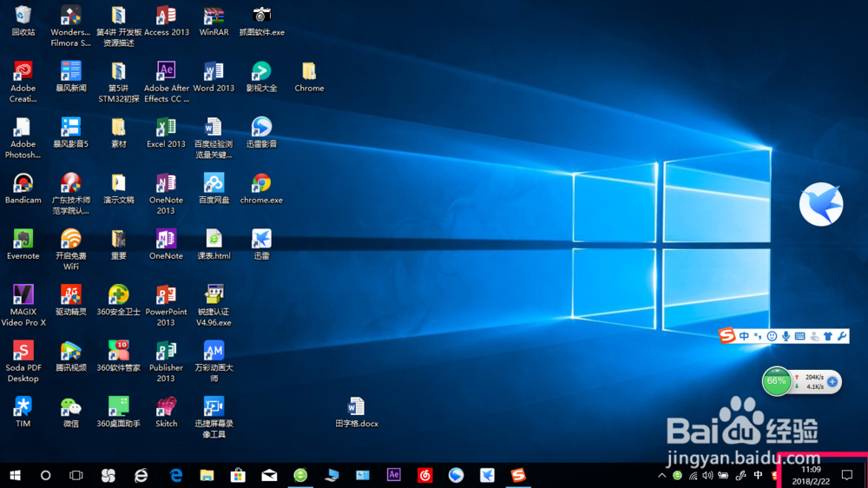Open After Effects from the taskbar
Screen dimensions: 868x488
393,475
